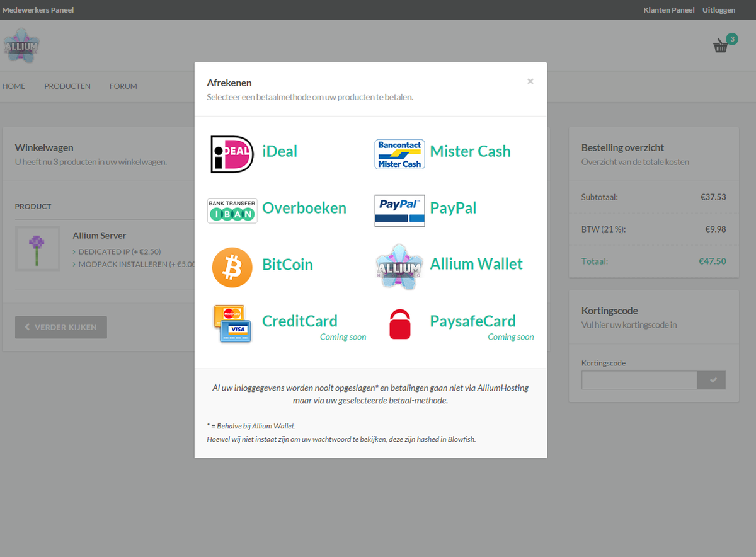
Task: Select Mister Cash payment method text
Action: pyautogui.click(x=470, y=151)
